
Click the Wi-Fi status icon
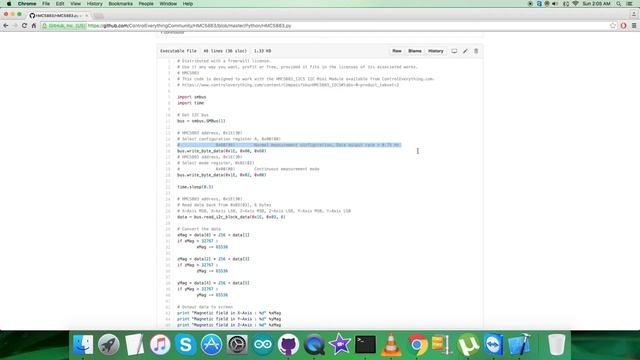576,4
